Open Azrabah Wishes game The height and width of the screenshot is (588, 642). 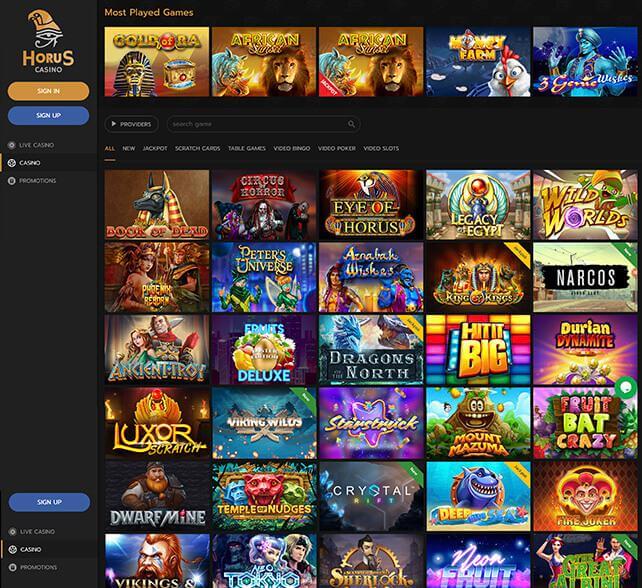[x=371, y=277]
